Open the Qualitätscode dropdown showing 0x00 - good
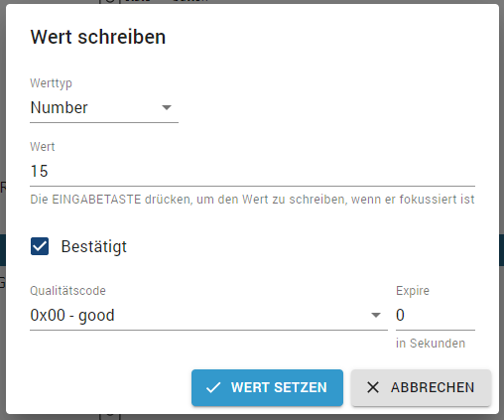This screenshot has height=420, width=504. 208,315
